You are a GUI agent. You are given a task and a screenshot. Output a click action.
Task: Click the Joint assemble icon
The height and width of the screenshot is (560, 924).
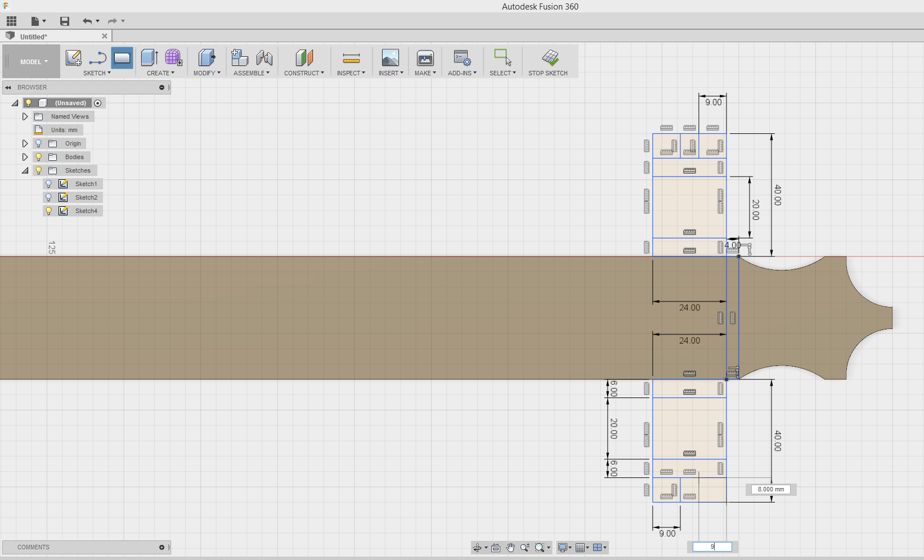(264, 57)
